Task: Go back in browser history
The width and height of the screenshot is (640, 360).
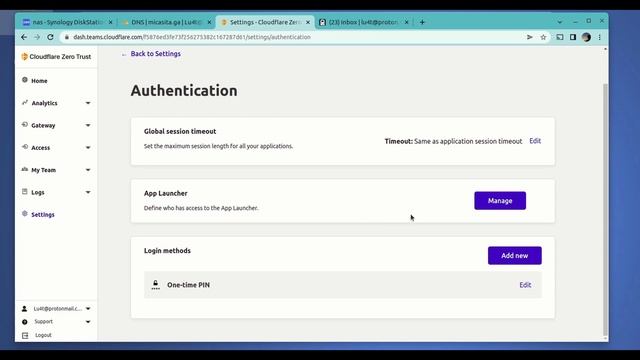Action: coord(24,37)
